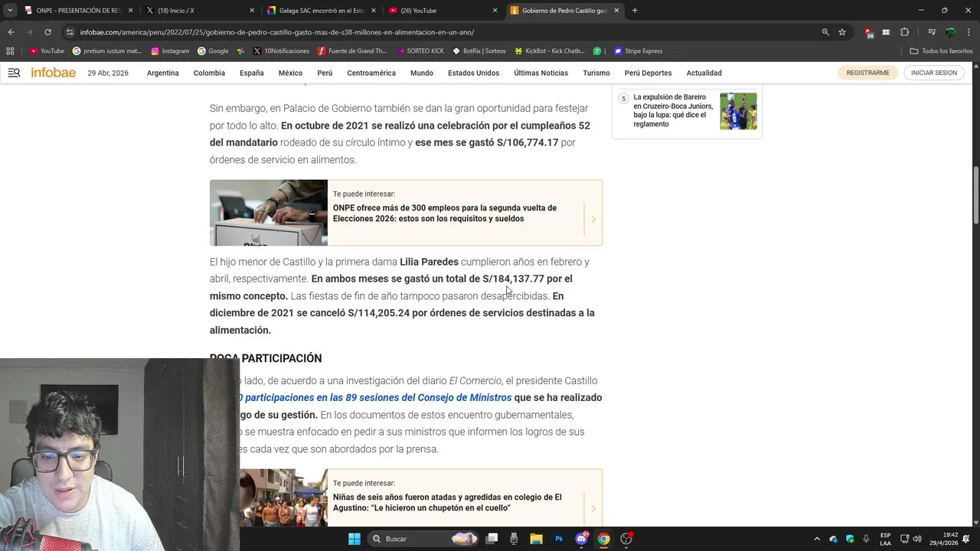Switch to the (26) YouTube tab
This screenshot has height=551, width=980.
pyautogui.click(x=443, y=11)
